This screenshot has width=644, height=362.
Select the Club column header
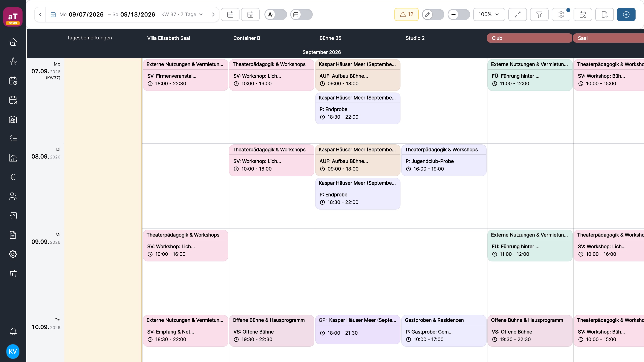pos(529,38)
